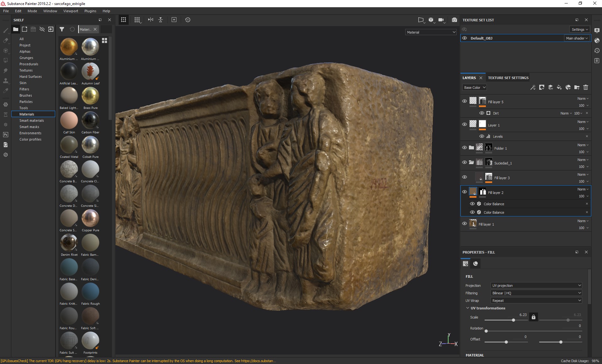
Task: Open the Base Color channel dropdown
Action: [x=475, y=88]
